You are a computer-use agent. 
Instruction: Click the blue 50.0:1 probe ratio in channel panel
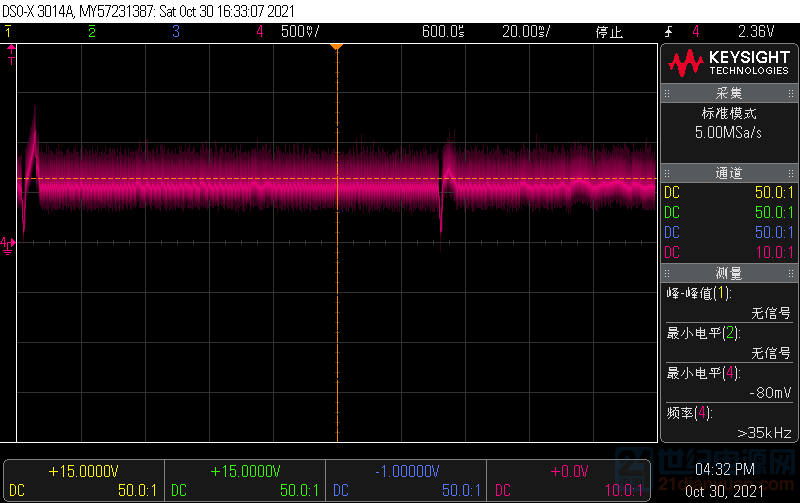click(774, 232)
